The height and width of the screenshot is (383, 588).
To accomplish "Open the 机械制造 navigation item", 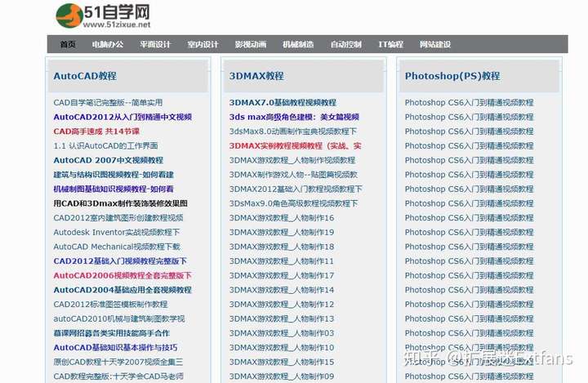I will (298, 44).
